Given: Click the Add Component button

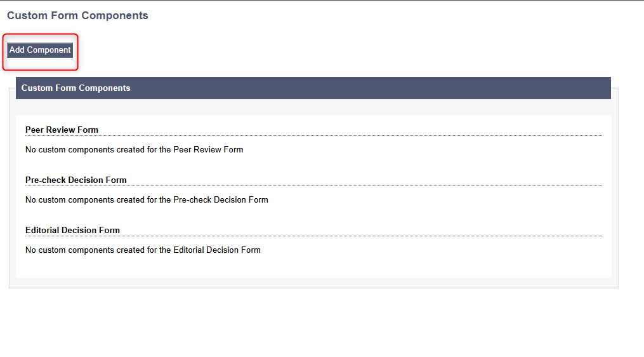Looking at the screenshot, I should coord(40,50).
